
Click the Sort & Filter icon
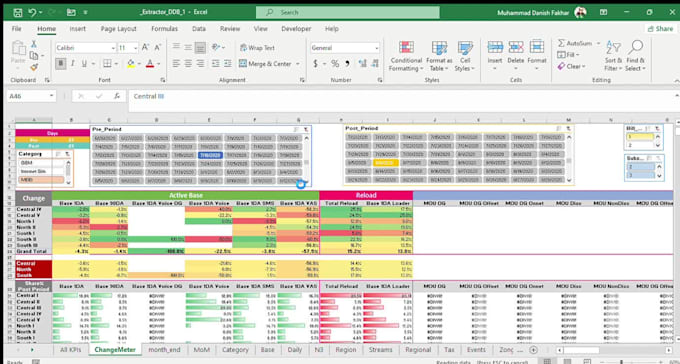click(x=613, y=47)
